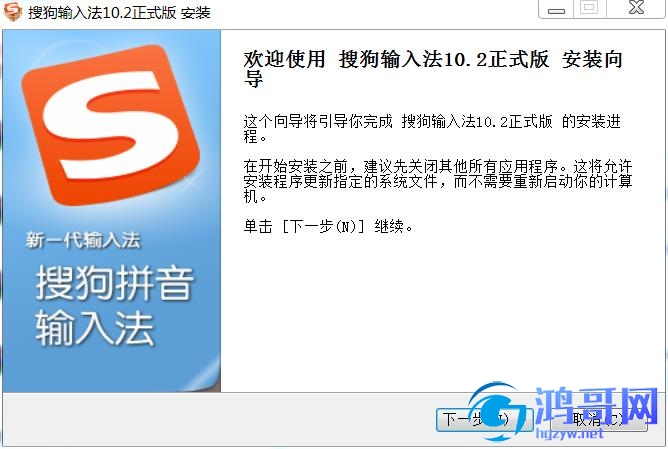This screenshot has height=449, width=668.
Task: Click the 鸿哥网 watermark text
Action: coord(596,406)
